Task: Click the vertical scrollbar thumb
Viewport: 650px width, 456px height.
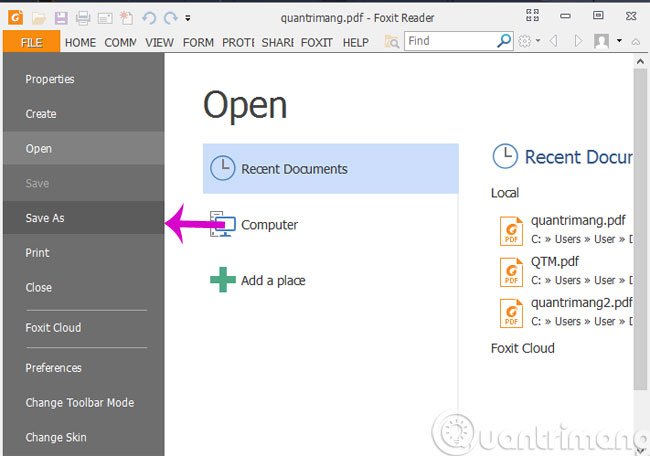Action: pos(640,229)
